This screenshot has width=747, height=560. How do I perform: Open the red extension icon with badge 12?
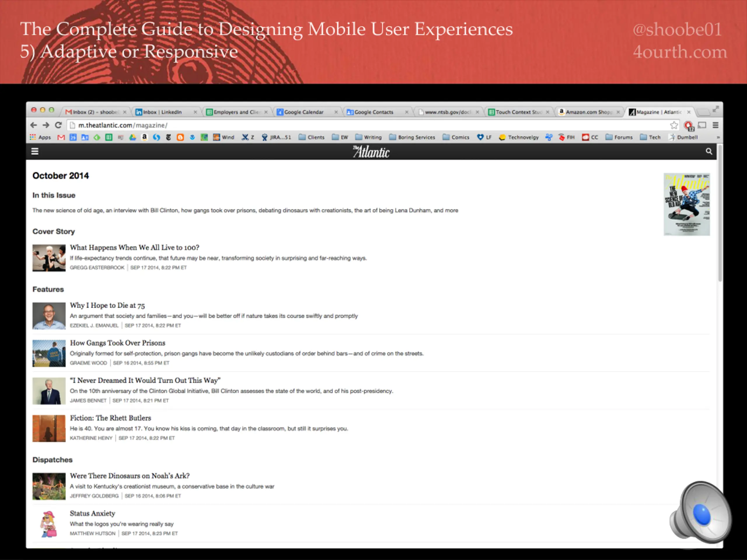688,126
